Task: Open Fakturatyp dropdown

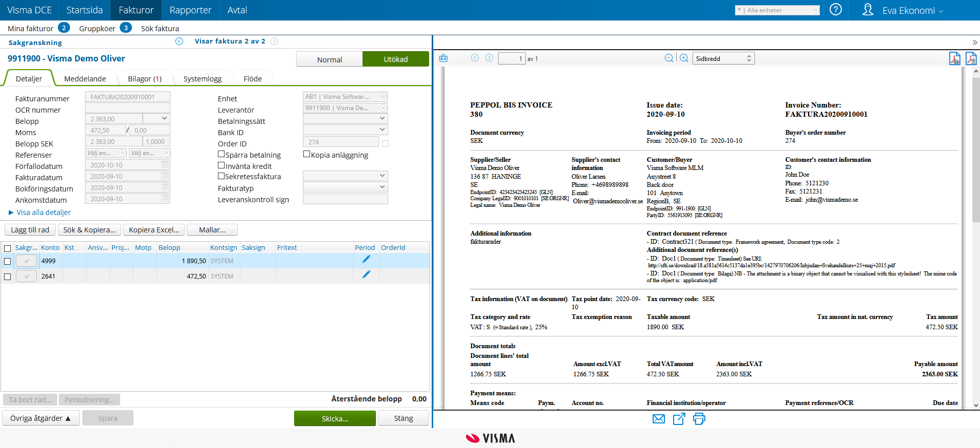Action: (345, 187)
